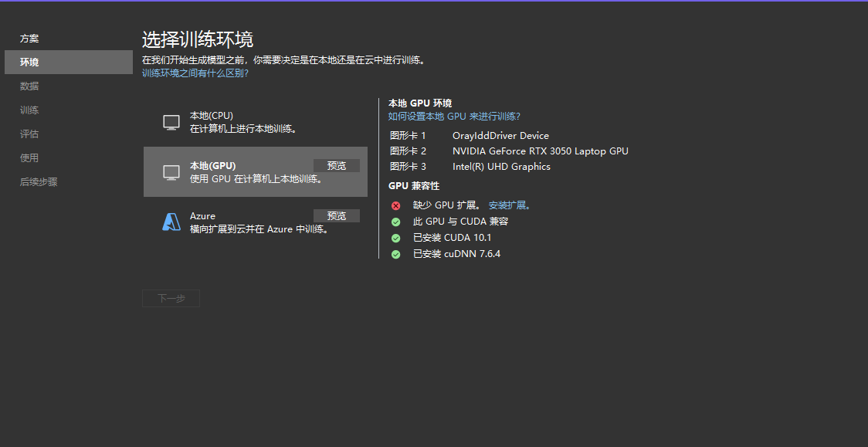This screenshot has height=447, width=868.
Task: Click the 预览 badge next to Azure
Action: (337, 215)
